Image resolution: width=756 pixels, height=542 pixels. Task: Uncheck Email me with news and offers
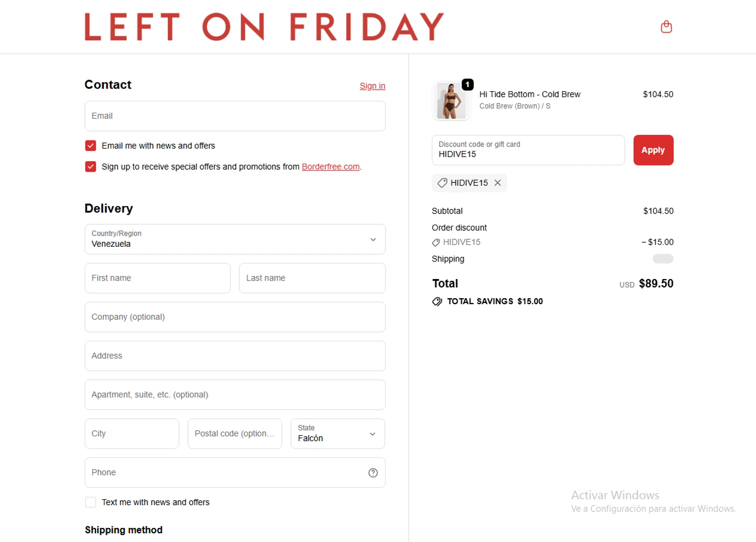coord(91,146)
